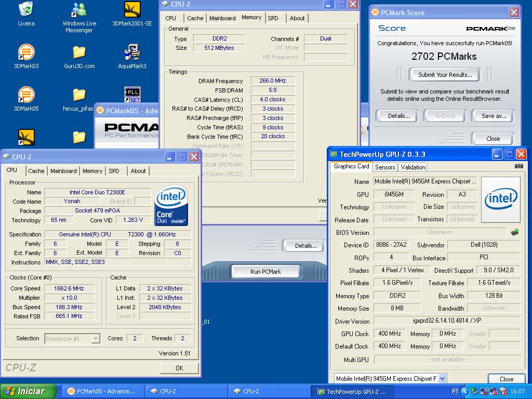Screen dimensions: 532x399
Task: Click the Driver Version field in GPU-Z
Action: (x=447, y=321)
